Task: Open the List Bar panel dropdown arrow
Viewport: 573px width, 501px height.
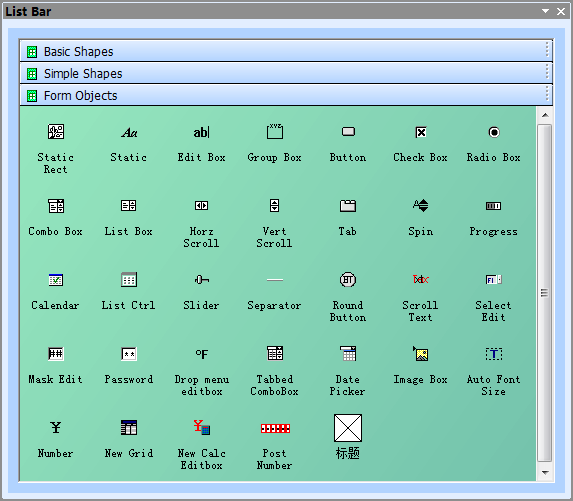Action: pyautogui.click(x=545, y=11)
